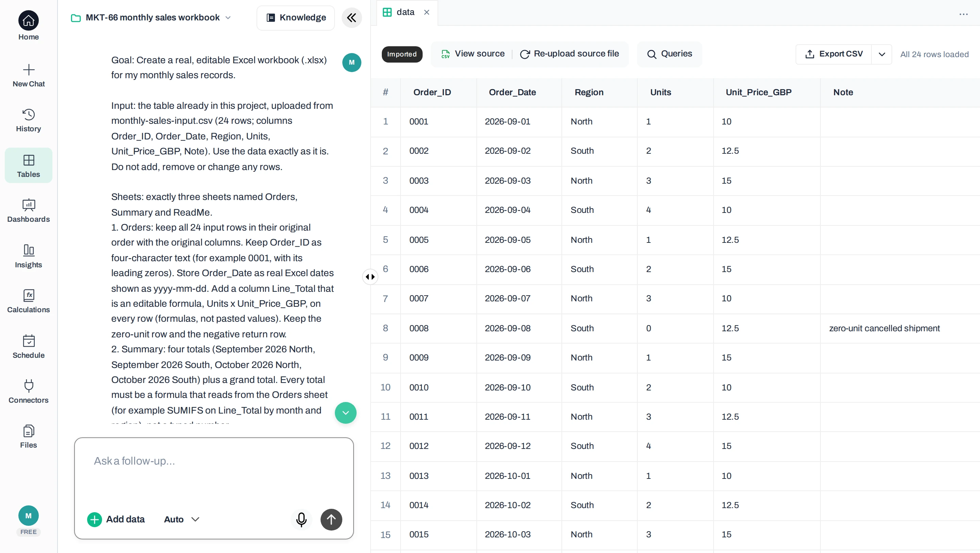Click View source button

click(x=473, y=54)
